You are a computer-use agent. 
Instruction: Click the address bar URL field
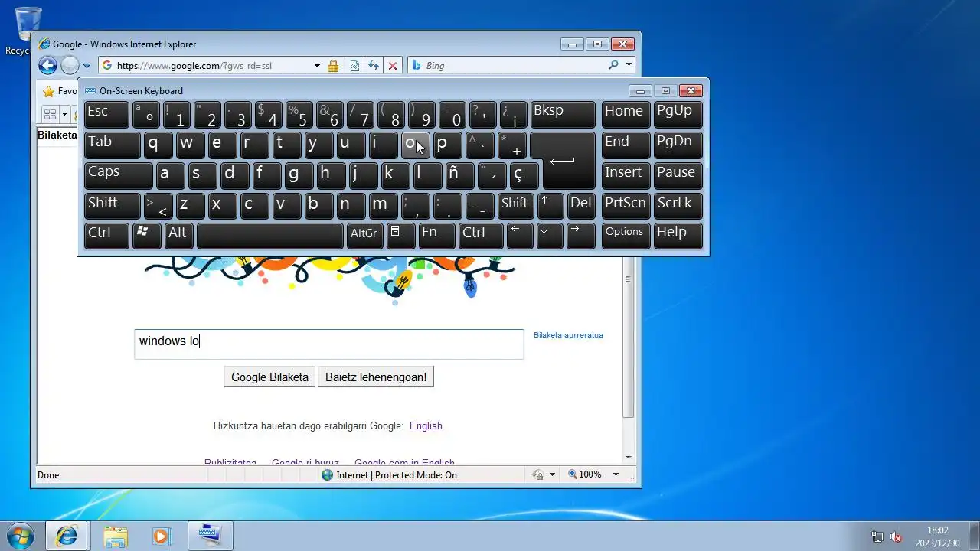point(213,66)
